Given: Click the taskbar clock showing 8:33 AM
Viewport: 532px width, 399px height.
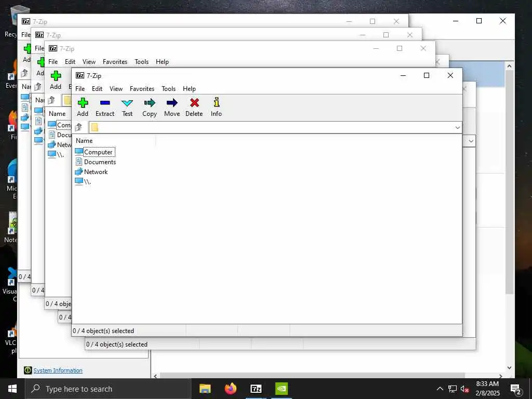Looking at the screenshot, I should pyautogui.click(x=487, y=389).
